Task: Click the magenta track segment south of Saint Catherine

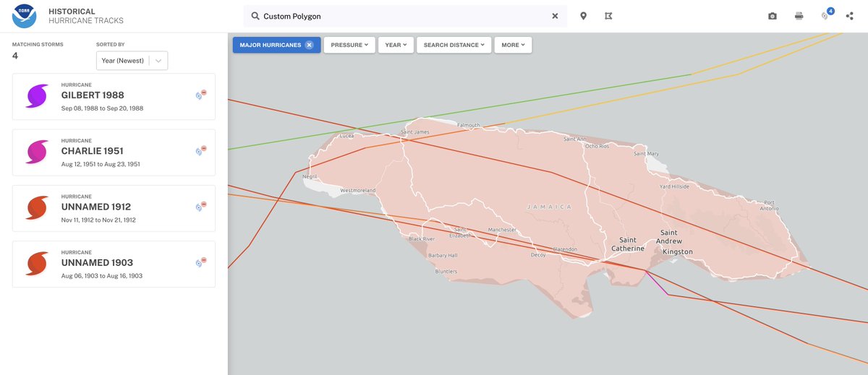Action: pyautogui.click(x=656, y=283)
